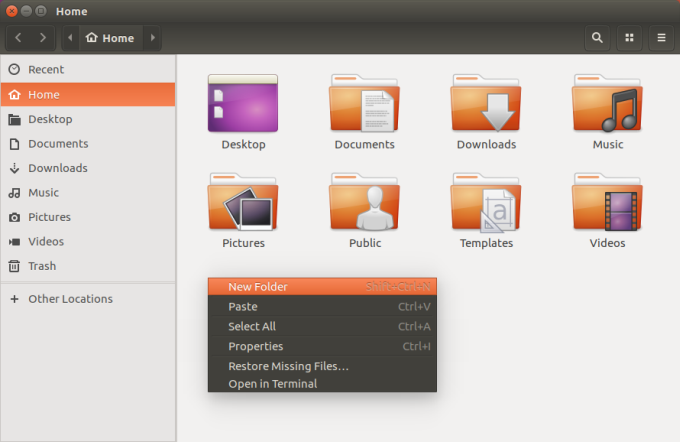
Task: Open the hamburger view options menu
Action: pyautogui.click(x=661, y=38)
